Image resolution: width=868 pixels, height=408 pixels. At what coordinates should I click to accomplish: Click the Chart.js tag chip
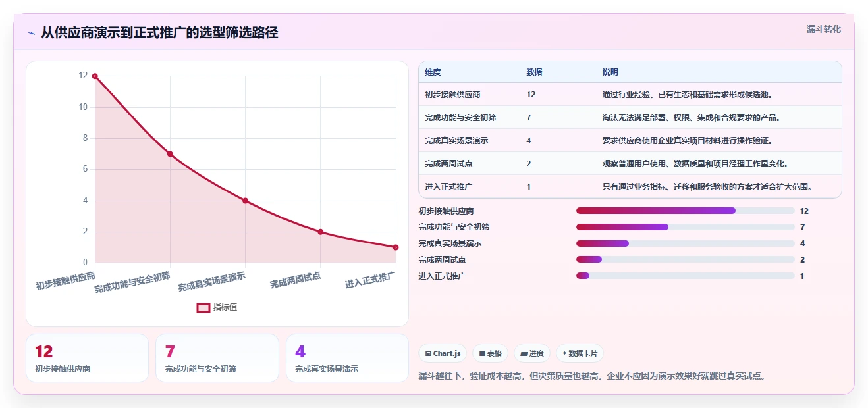coord(443,353)
